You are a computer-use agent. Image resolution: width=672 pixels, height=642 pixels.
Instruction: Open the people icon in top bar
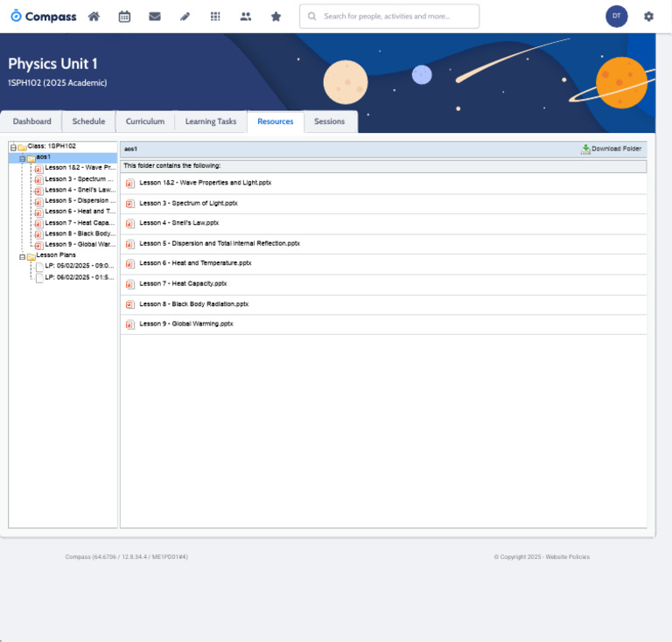point(246,17)
